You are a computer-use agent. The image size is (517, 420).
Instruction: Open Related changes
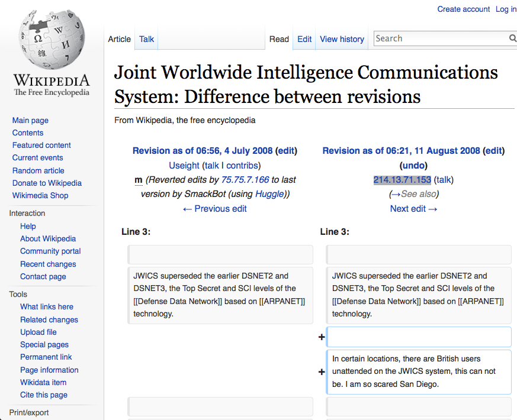click(49, 320)
